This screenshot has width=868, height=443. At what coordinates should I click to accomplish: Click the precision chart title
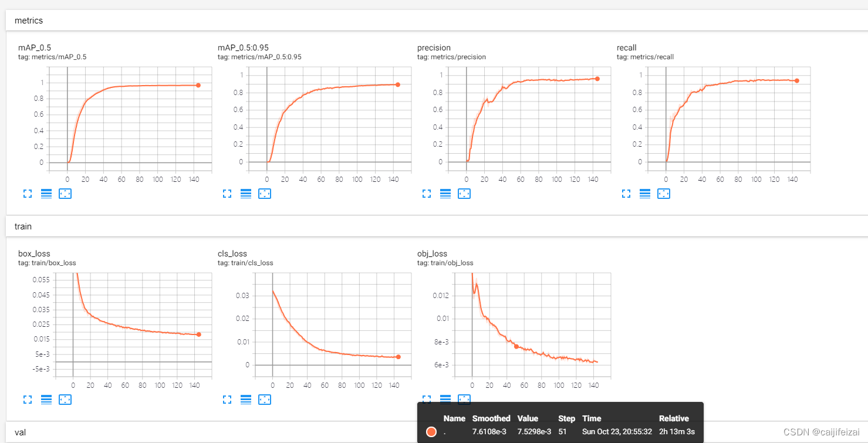[434, 48]
